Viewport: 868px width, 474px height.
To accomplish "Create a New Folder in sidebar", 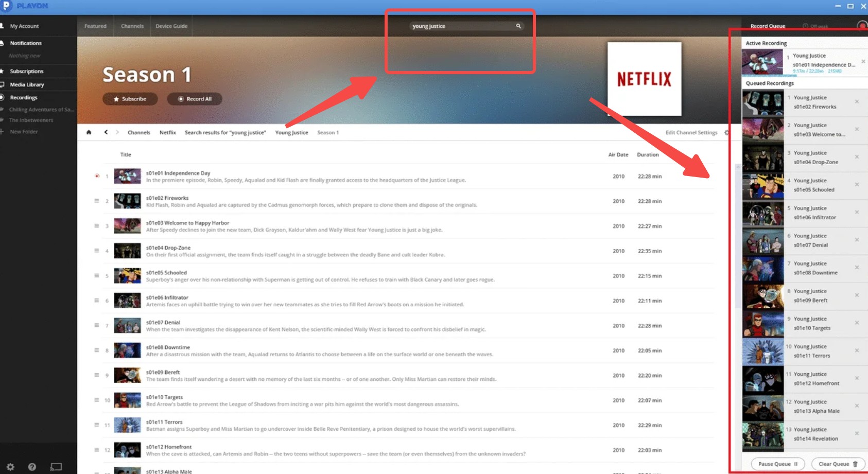I will [x=24, y=132].
